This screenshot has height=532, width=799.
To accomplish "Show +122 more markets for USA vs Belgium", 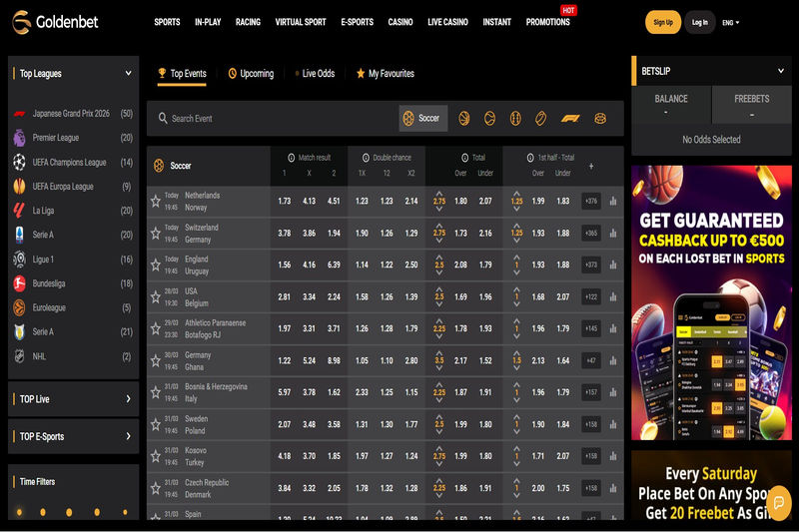I will pos(591,296).
